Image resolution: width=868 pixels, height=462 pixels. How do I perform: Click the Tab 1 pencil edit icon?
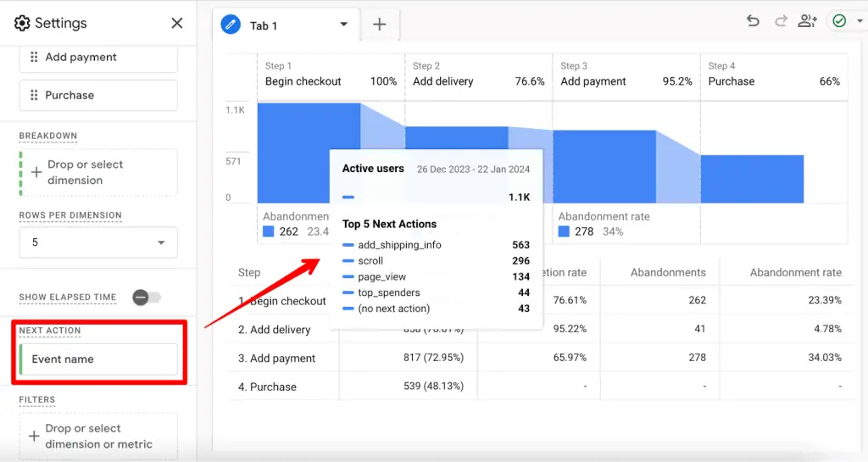coord(231,25)
